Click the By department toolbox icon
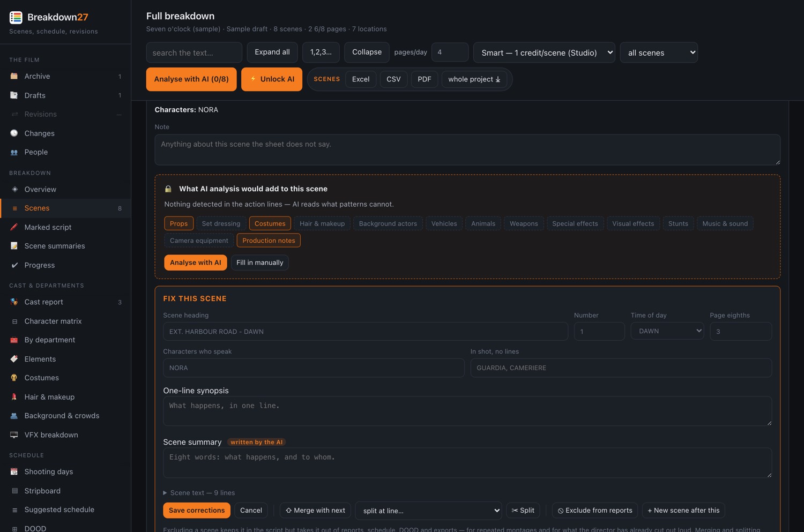Image resolution: width=804 pixels, height=532 pixels. coord(14,340)
